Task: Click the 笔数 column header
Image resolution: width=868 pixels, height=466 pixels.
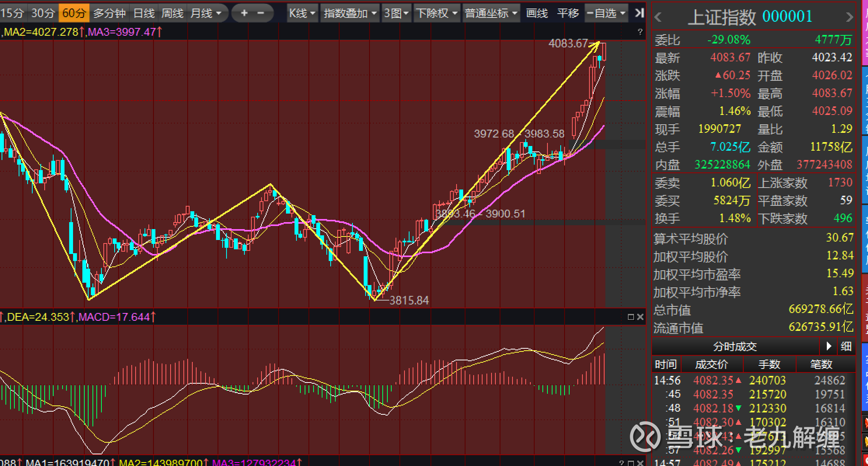Action: [x=821, y=364]
